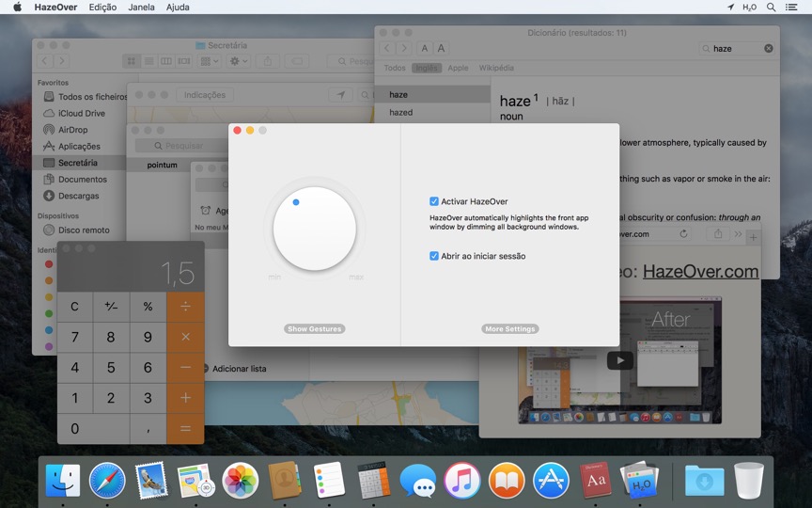The height and width of the screenshot is (508, 812).
Task: Click HazeOver H2O icon in Dock
Action: (x=640, y=481)
